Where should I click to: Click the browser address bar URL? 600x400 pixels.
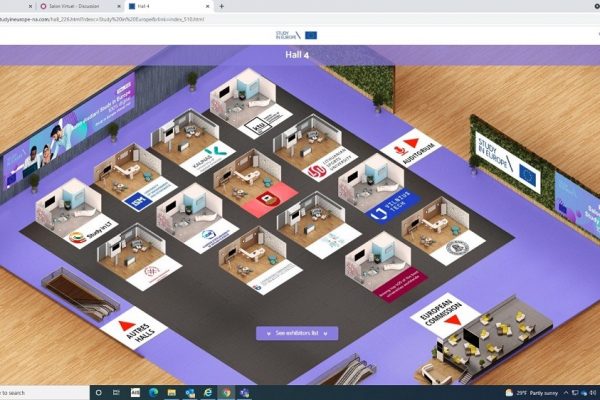(103, 19)
